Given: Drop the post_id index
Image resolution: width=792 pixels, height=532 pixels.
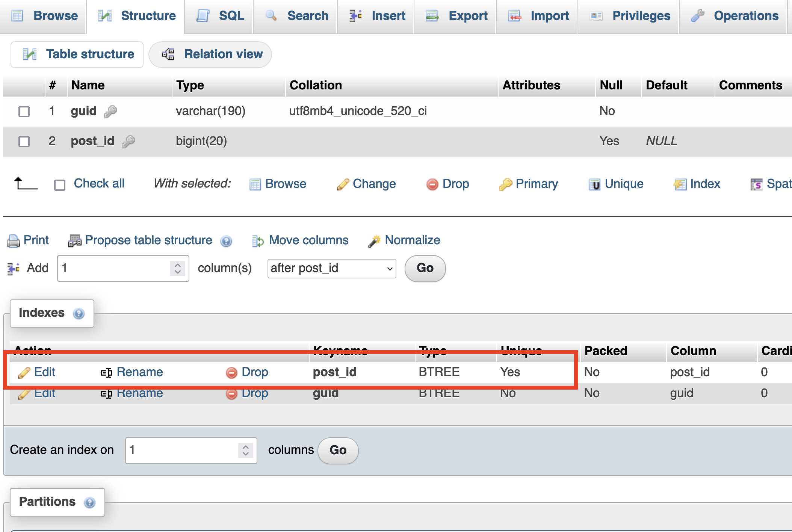Looking at the screenshot, I should [255, 372].
